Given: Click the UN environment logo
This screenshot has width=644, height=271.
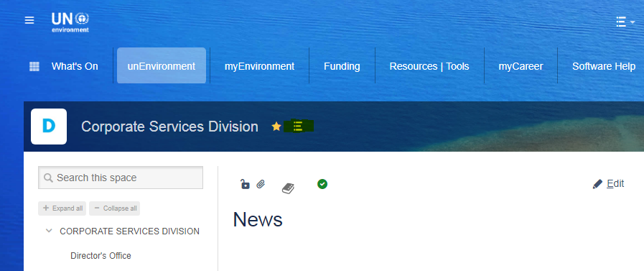Looking at the screenshot, I should click(x=70, y=22).
